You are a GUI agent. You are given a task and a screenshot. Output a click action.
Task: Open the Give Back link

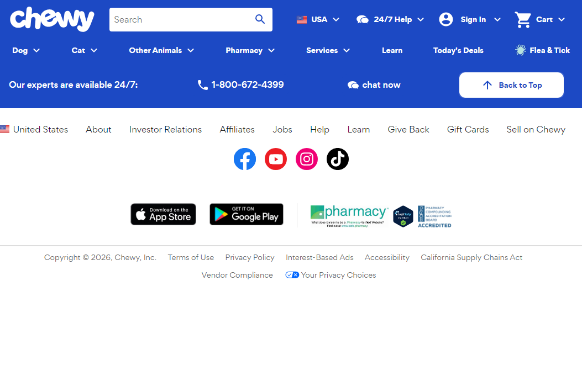click(408, 129)
